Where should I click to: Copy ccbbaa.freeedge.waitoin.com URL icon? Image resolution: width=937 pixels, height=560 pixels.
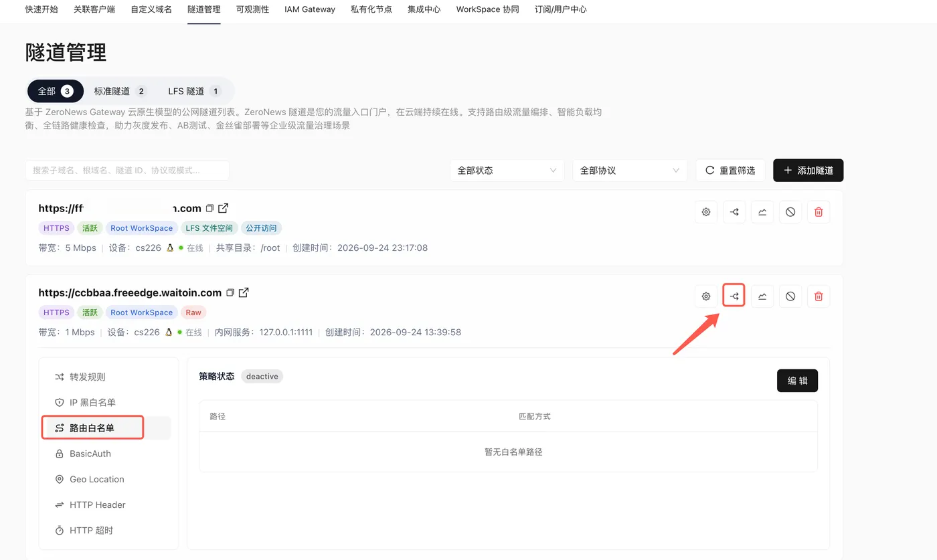coord(230,293)
